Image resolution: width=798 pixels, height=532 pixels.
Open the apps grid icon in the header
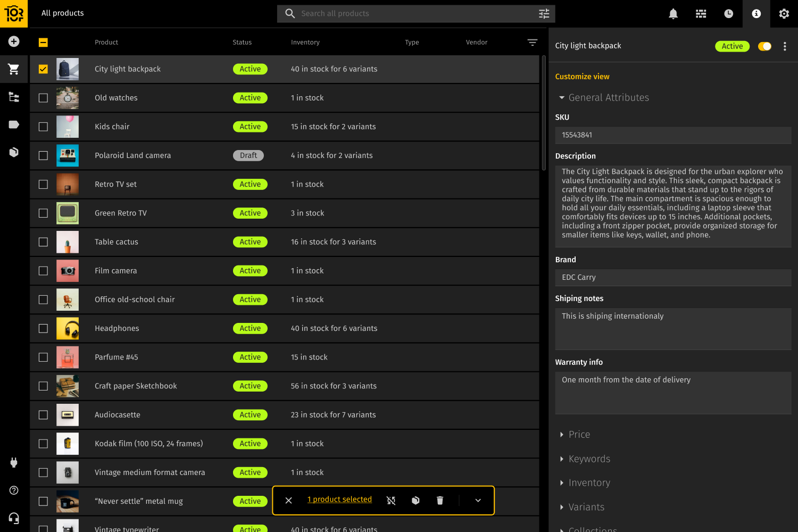(x=701, y=13)
